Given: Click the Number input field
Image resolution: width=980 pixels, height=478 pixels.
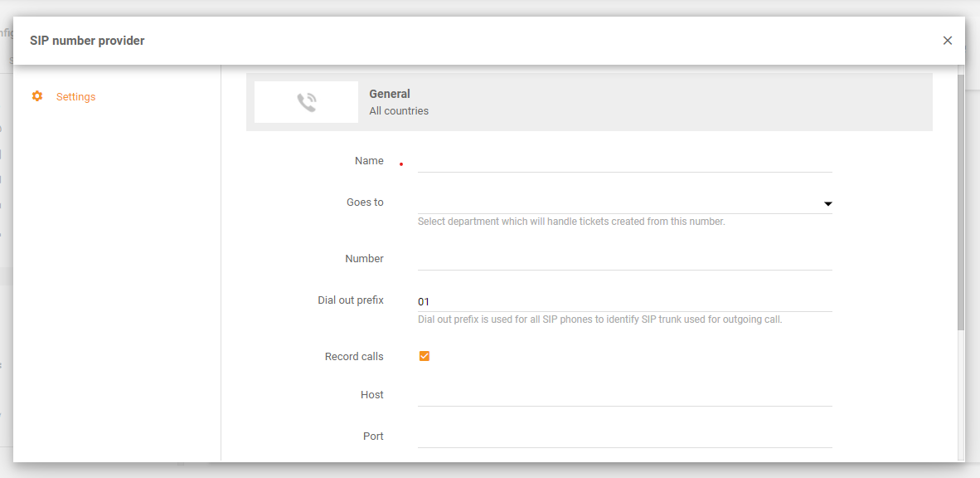Looking at the screenshot, I should coord(622,261).
